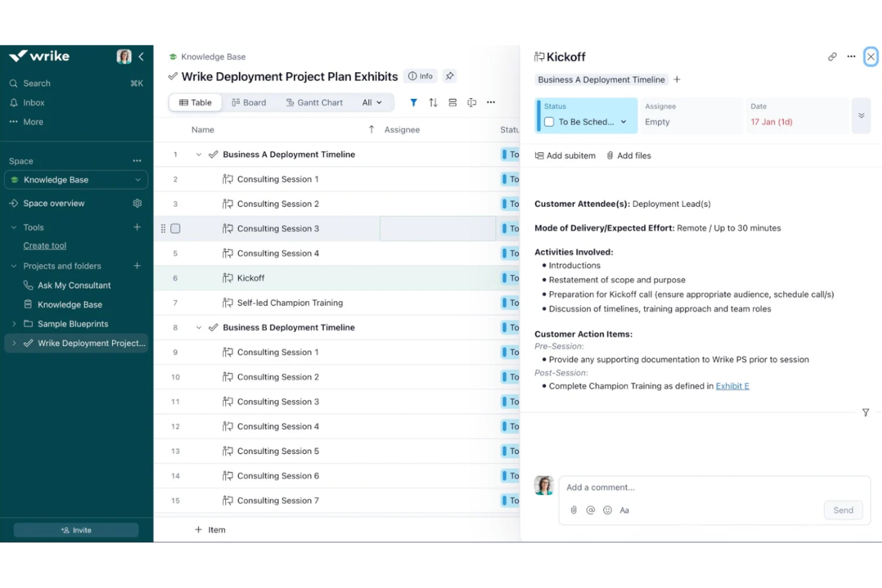Sort by Name column arrow
This screenshot has height=588, width=882.
pyautogui.click(x=371, y=129)
